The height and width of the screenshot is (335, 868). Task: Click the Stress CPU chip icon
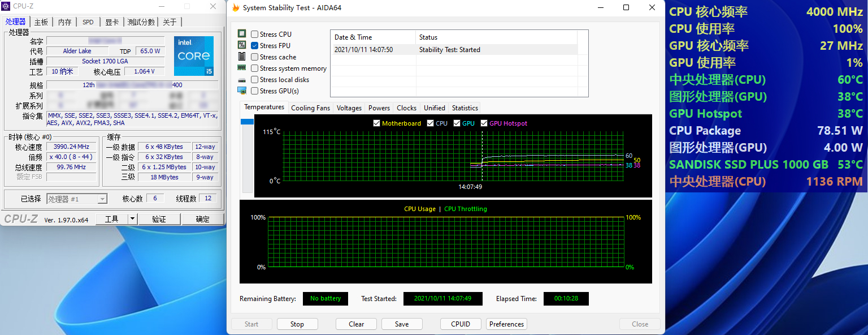coord(242,33)
